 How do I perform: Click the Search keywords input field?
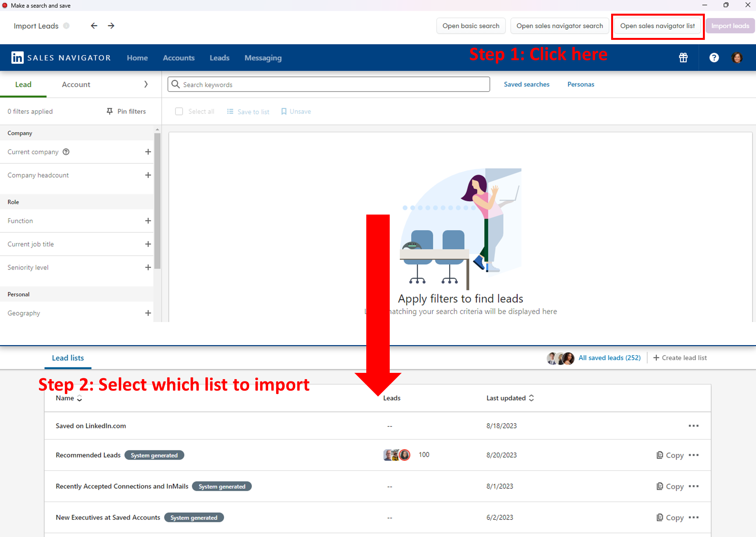pos(329,84)
